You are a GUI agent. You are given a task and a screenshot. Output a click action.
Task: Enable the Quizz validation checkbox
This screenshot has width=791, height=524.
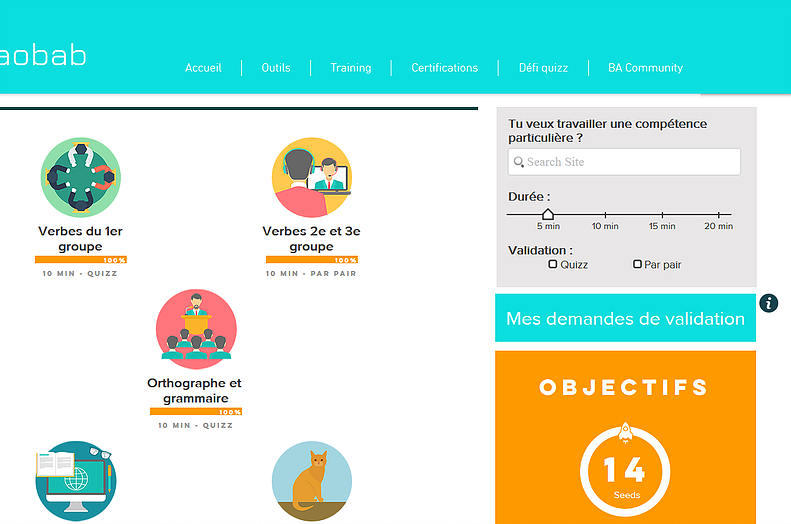[x=553, y=264]
